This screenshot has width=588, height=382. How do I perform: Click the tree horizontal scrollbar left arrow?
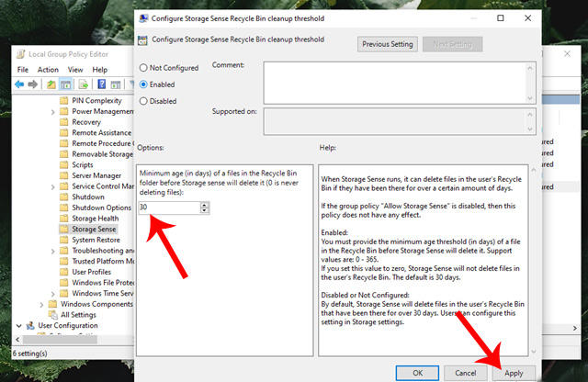[x=17, y=339]
